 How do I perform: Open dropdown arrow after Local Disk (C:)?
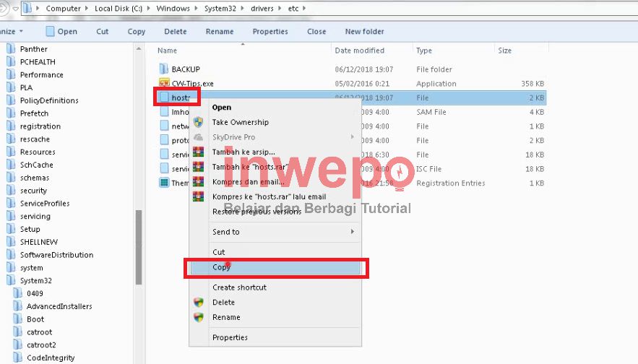147,8
